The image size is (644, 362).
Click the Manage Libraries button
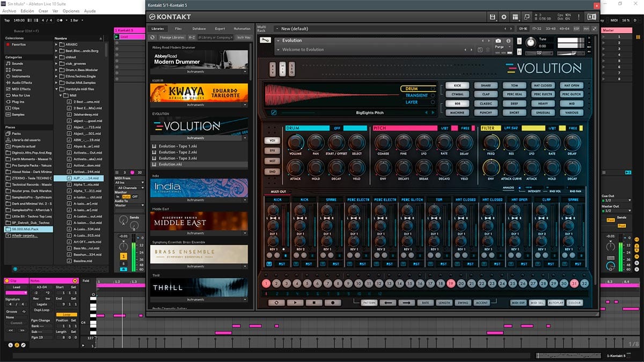coord(172,38)
